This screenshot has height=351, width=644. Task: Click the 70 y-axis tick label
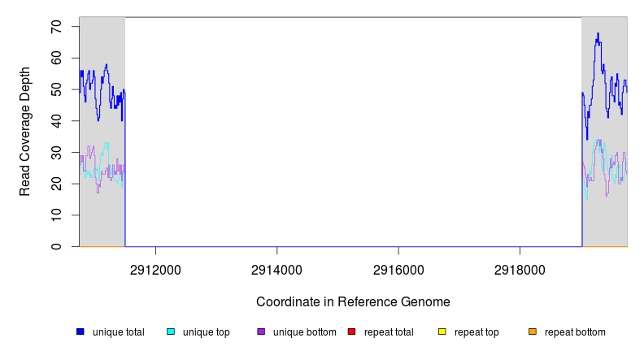coord(56,27)
